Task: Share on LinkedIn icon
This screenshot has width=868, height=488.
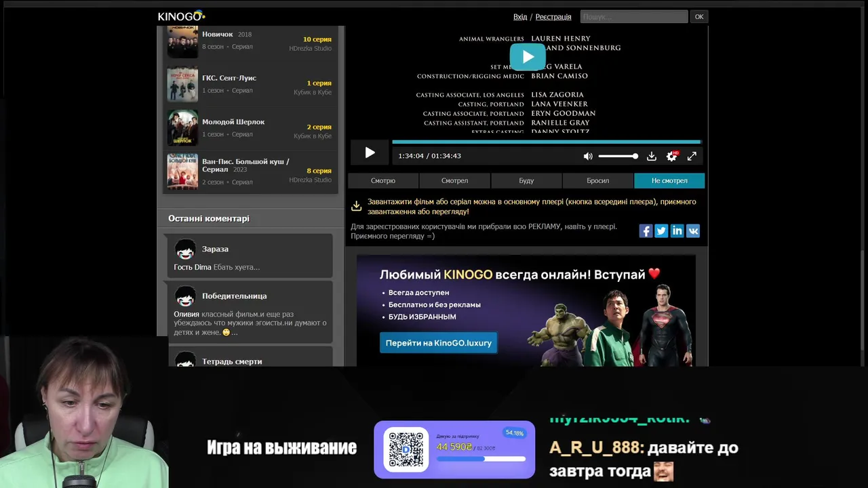Action: [677, 231]
